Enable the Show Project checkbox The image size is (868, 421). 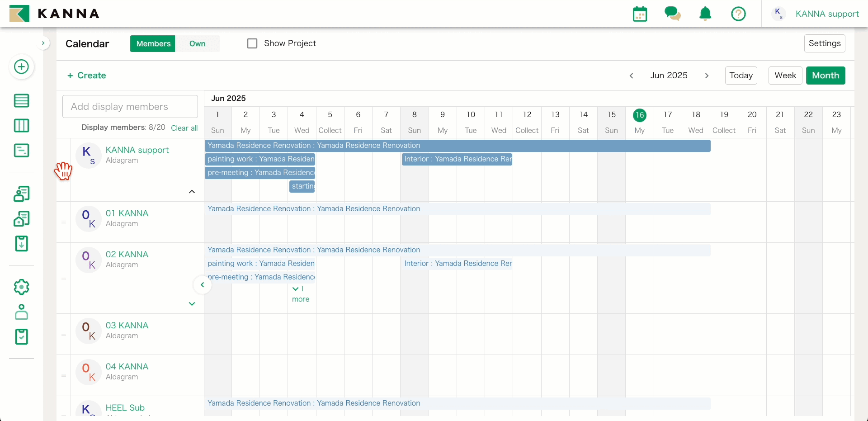[x=252, y=43]
